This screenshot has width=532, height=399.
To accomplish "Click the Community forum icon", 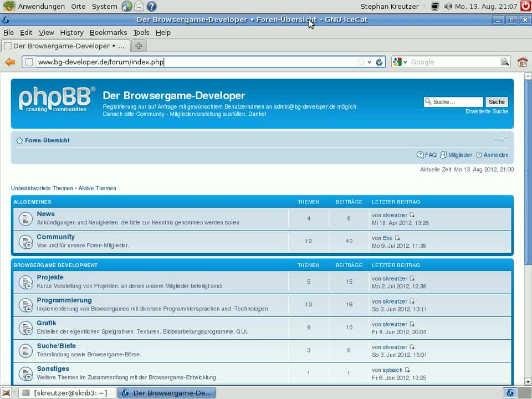I will [x=25, y=242].
